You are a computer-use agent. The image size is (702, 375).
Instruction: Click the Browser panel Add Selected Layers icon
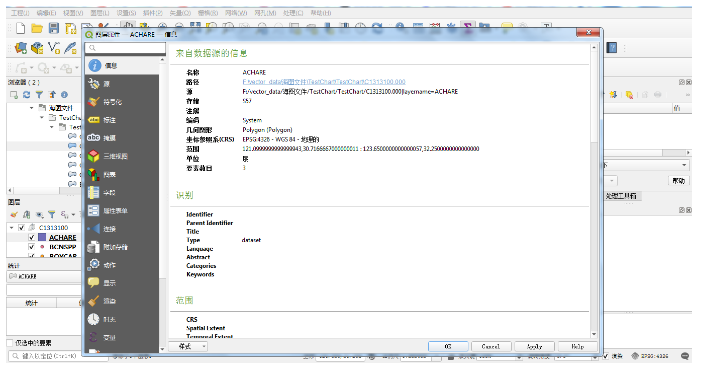[x=14, y=94]
